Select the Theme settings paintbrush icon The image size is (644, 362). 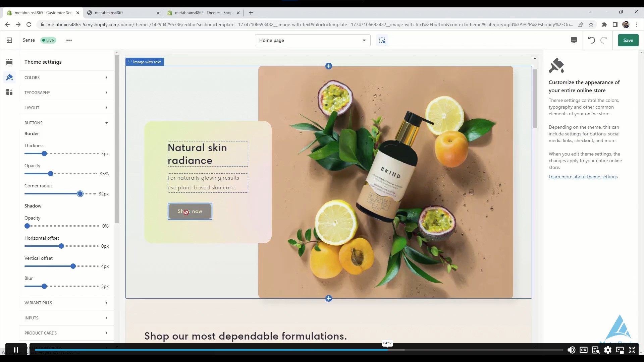coord(9,77)
